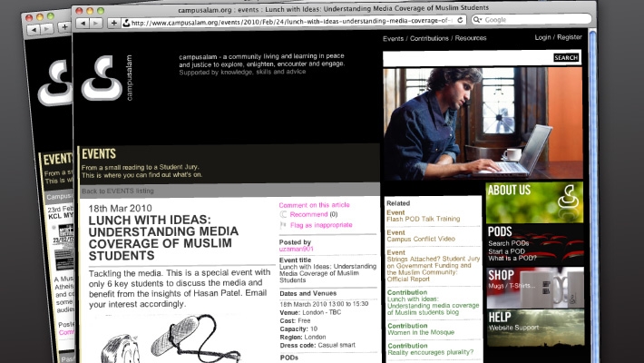Click the Back button in the rear window
The width and height of the screenshot is (644, 363).
click(x=34, y=30)
